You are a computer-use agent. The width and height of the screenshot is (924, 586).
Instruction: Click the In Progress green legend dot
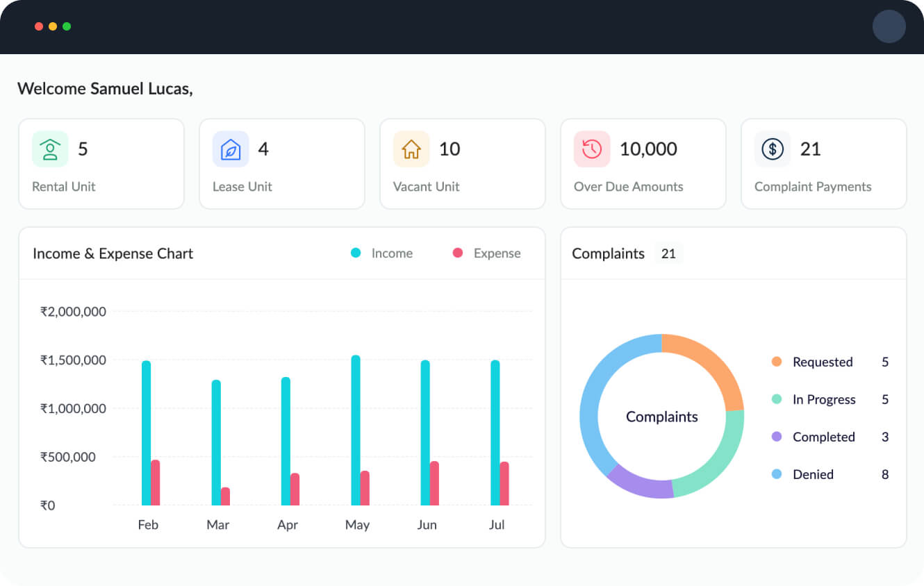coord(778,399)
